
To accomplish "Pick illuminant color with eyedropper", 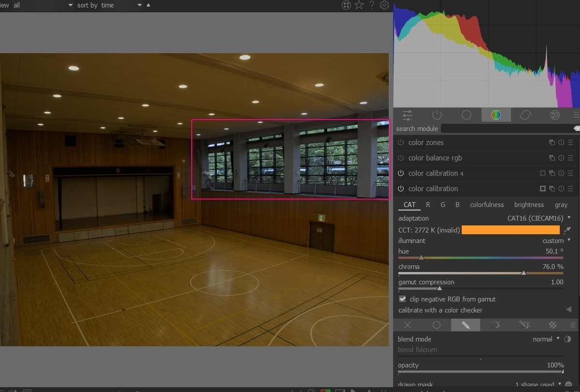I will click(567, 230).
